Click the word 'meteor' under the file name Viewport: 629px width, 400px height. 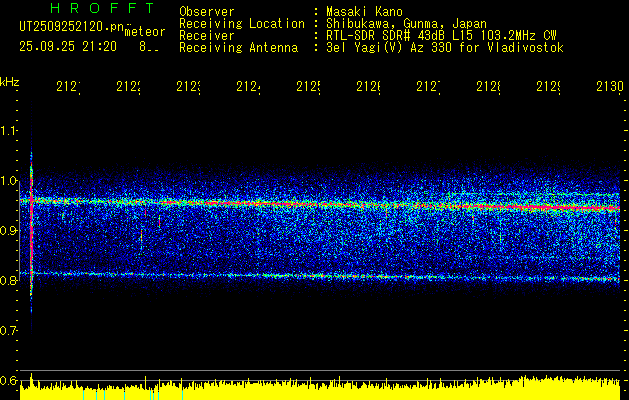click(145, 32)
